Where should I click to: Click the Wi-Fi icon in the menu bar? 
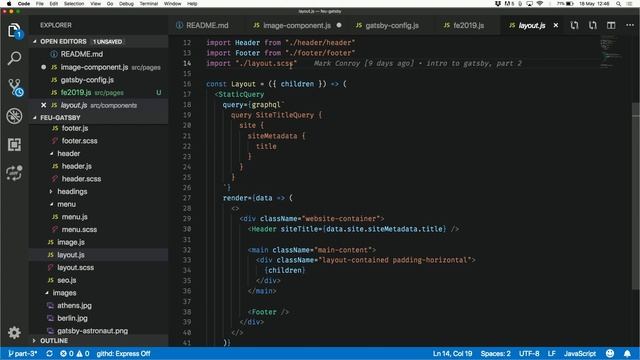coord(540,4)
